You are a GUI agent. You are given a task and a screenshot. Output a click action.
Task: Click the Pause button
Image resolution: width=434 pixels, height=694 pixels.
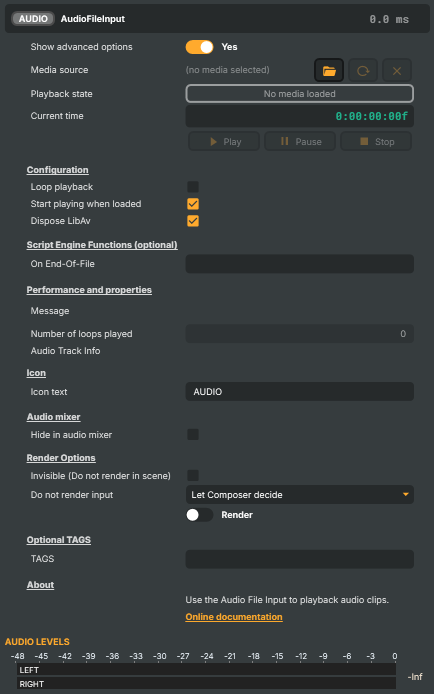(x=300, y=142)
